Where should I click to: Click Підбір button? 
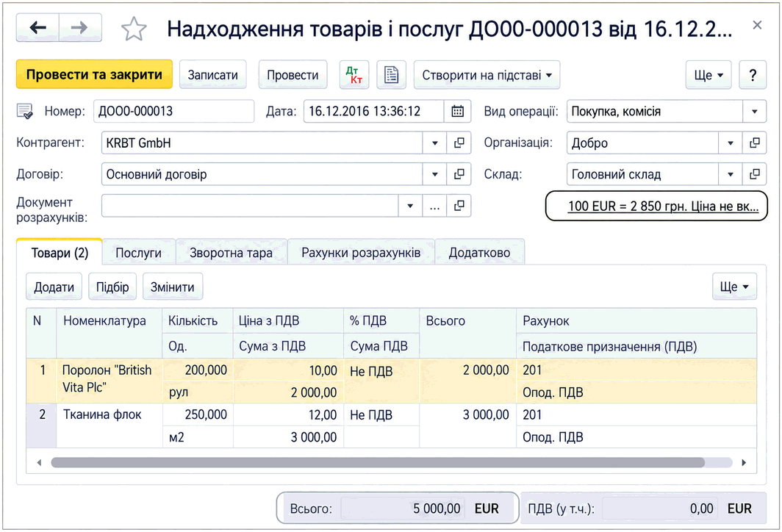point(112,287)
